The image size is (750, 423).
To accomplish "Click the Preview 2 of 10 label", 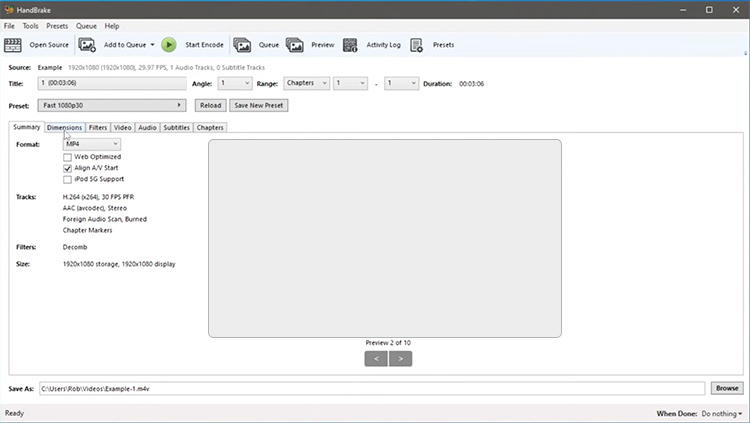I will 388,343.
